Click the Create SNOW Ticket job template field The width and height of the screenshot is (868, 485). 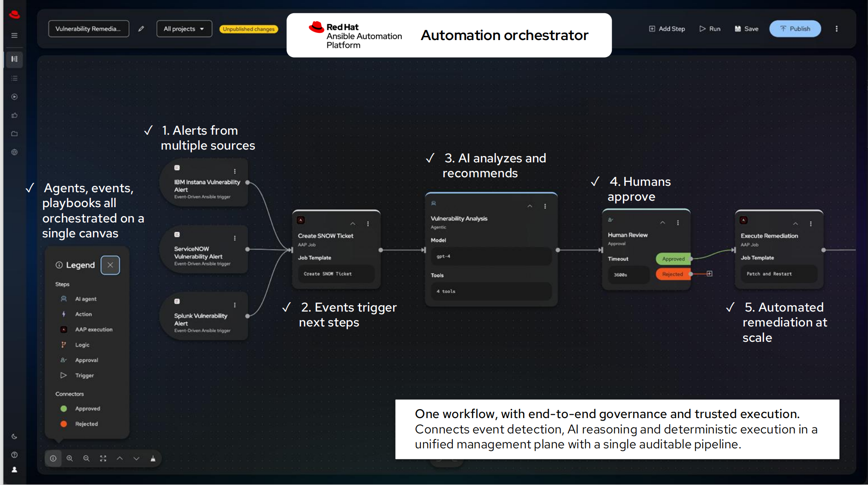(336, 274)
